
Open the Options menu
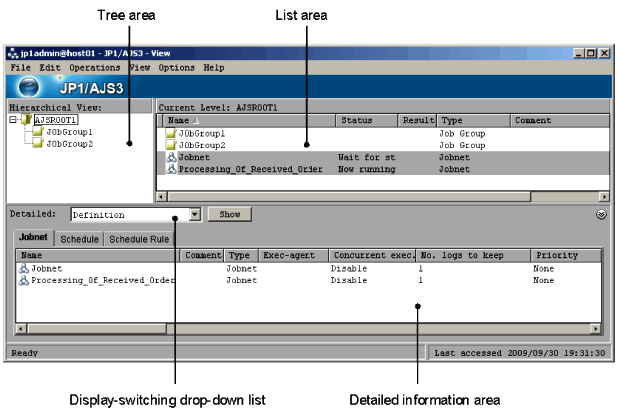coord(176,68)
